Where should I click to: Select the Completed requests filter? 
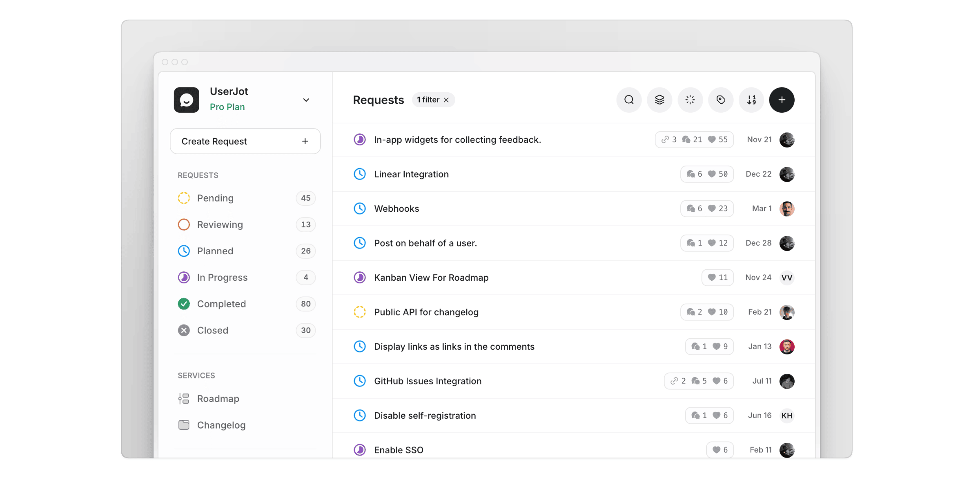click(x=221, y=304)
